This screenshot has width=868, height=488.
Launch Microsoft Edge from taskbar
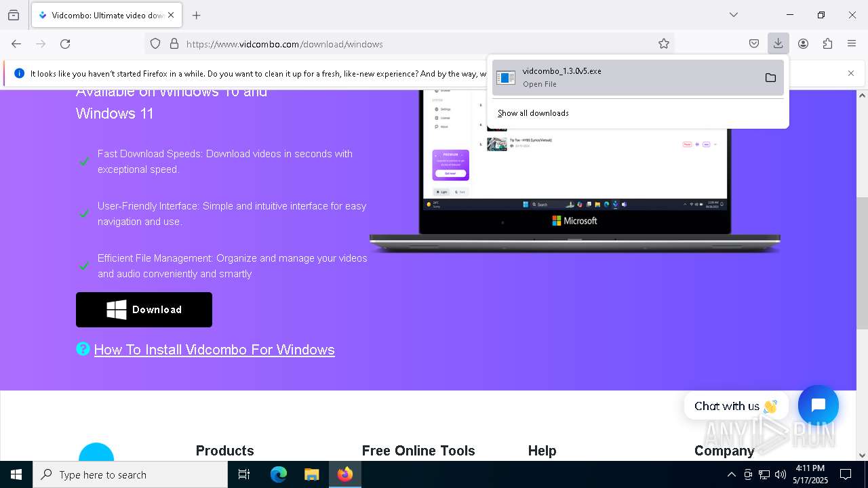click(x=279, y=474)
